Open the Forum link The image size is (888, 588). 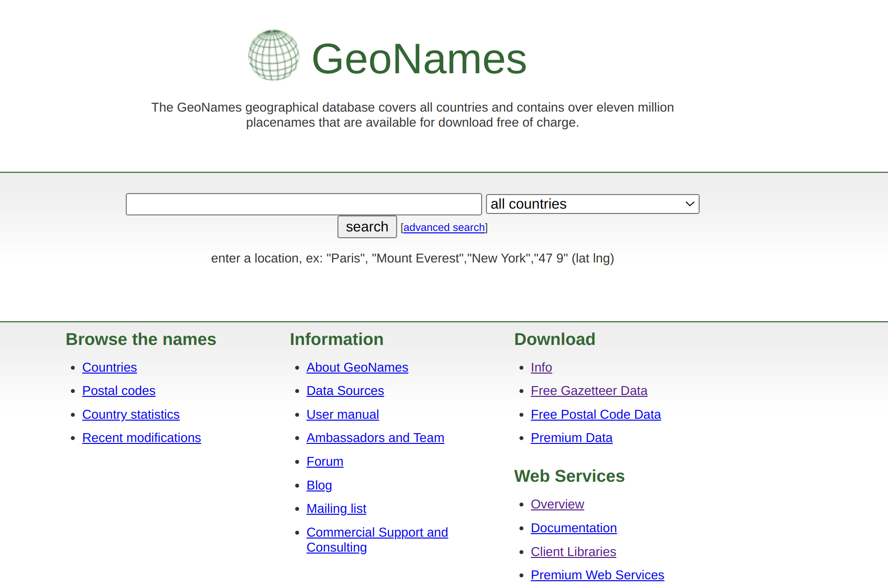pos(325,461)
